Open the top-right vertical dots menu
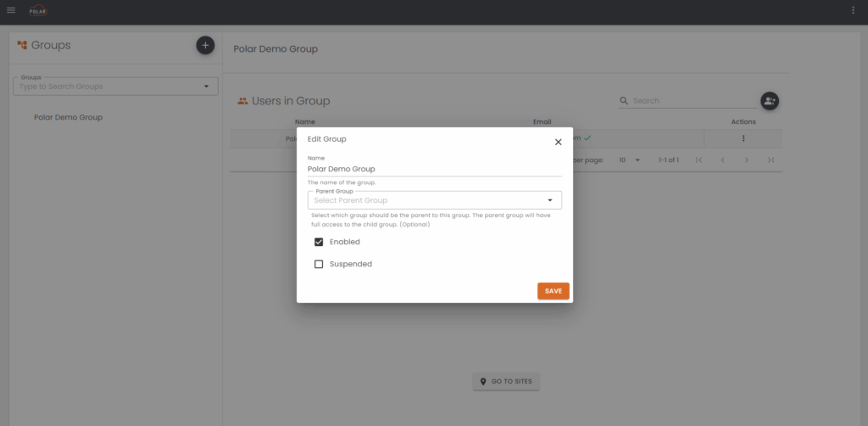868x426 pixels. pyautogui.click(x=853, y=10)
